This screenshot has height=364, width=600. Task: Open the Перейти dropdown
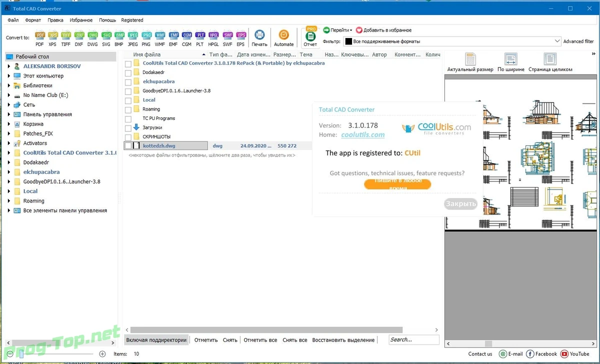point(337,30)
